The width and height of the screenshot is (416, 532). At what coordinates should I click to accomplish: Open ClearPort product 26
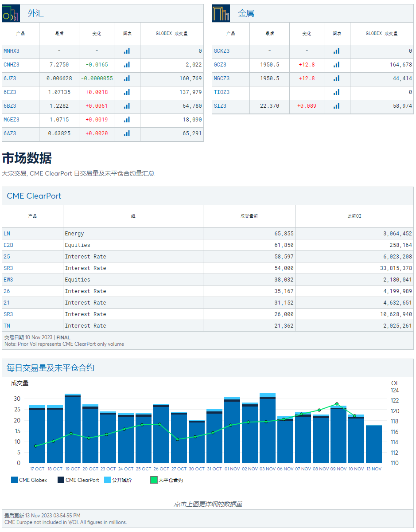point(7,291)
